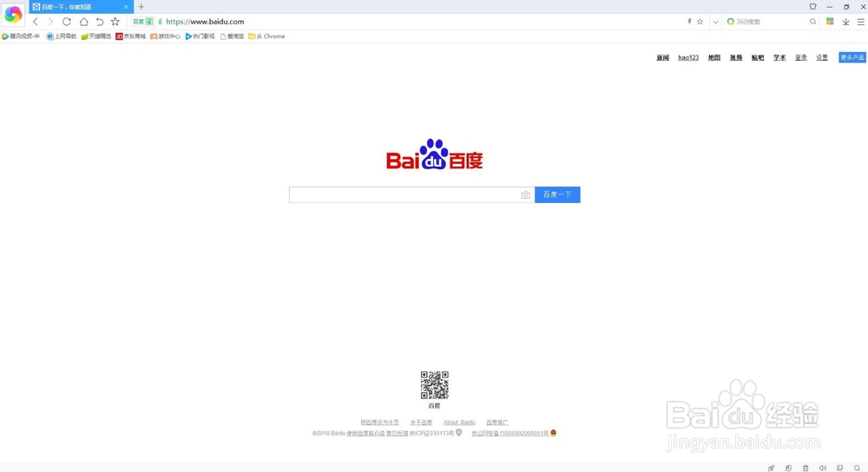Open the 京东商城 bookmark

pyautogui.click(x=131, y=36)
